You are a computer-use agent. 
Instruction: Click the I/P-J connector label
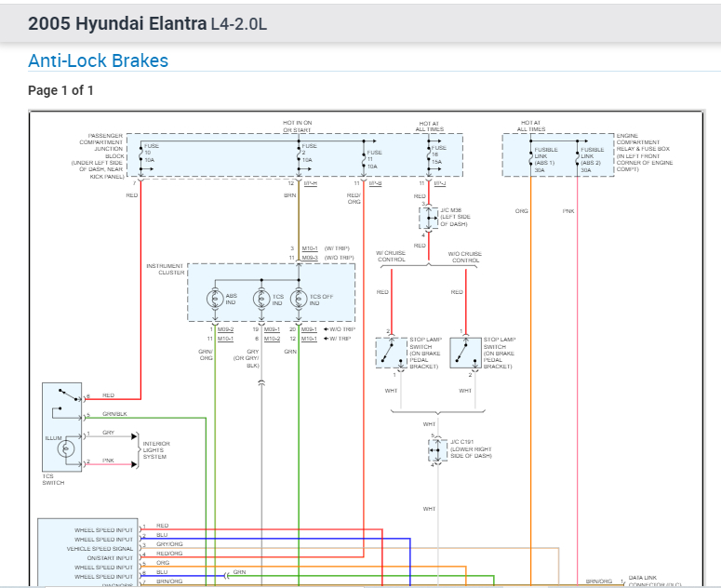[x=440, y=183]
